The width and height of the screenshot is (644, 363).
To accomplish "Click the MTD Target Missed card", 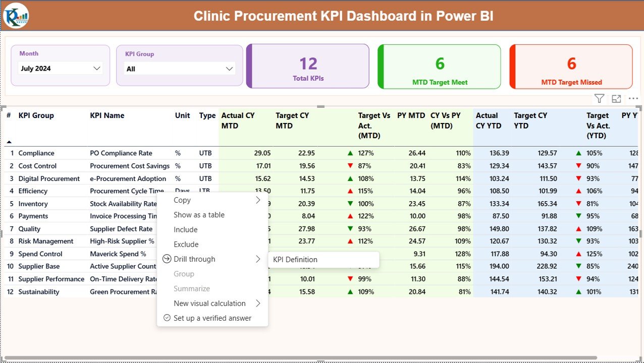I will tap(571, 67).
